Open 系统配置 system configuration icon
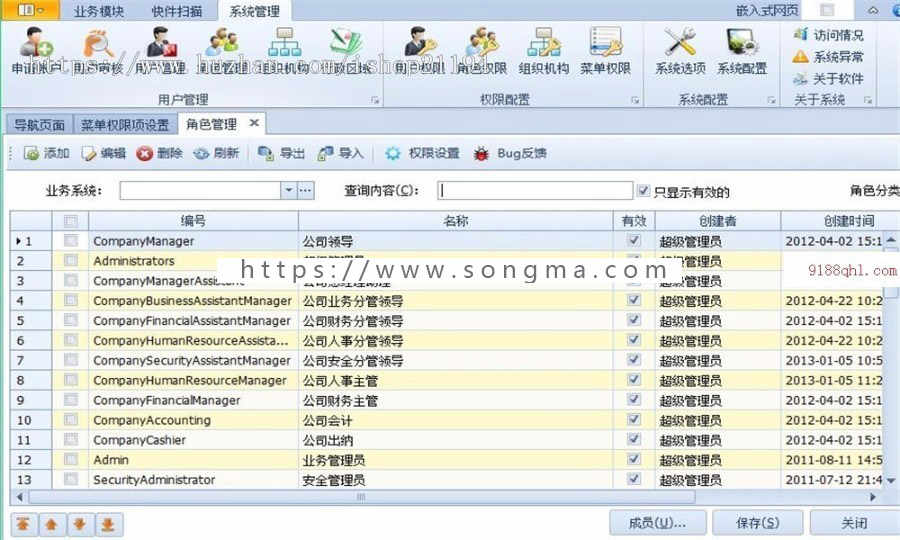This screenshot has height=540, width=900. coord(742,52)
